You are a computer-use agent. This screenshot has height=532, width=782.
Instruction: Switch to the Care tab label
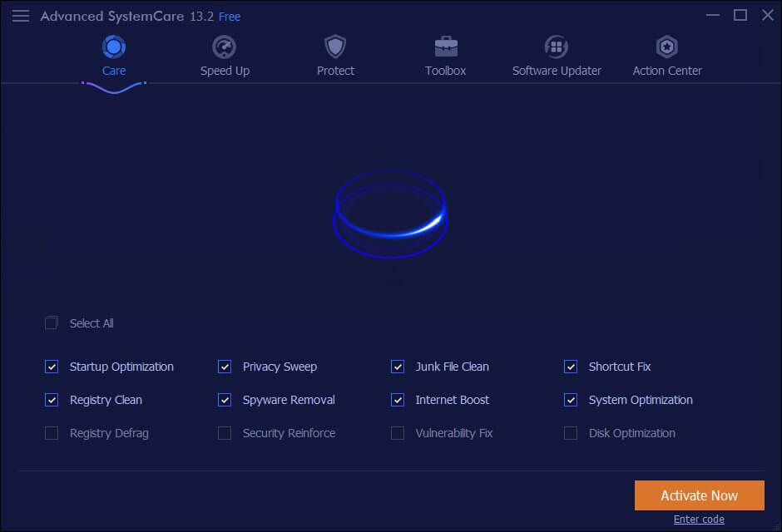pos(114,71)
